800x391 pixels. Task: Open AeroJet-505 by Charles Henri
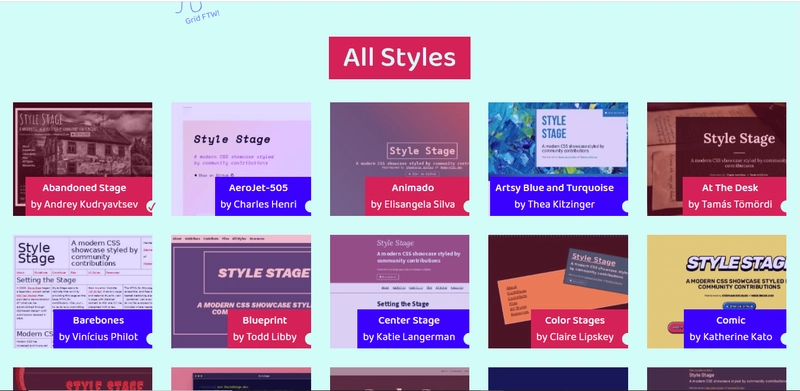click(258, 196)
